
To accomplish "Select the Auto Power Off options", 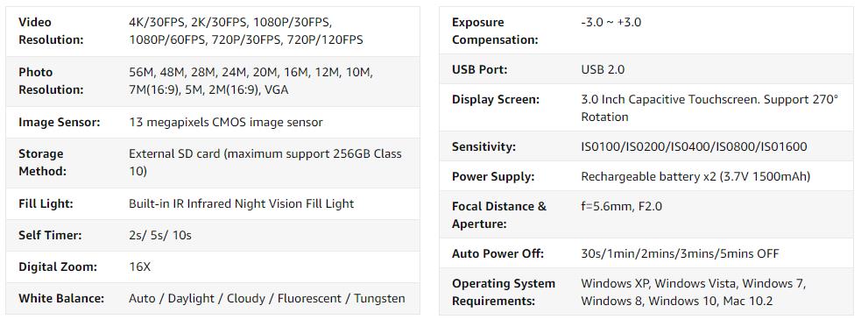I will click(680, 254).
